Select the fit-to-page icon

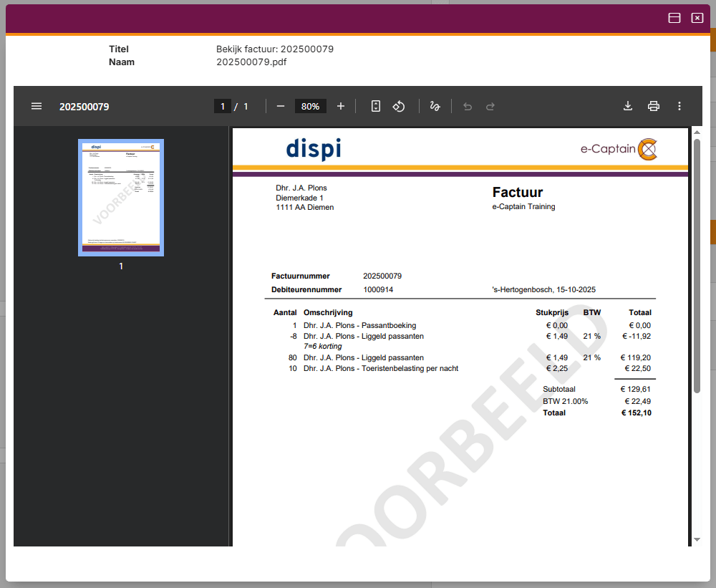pos(376,105)
